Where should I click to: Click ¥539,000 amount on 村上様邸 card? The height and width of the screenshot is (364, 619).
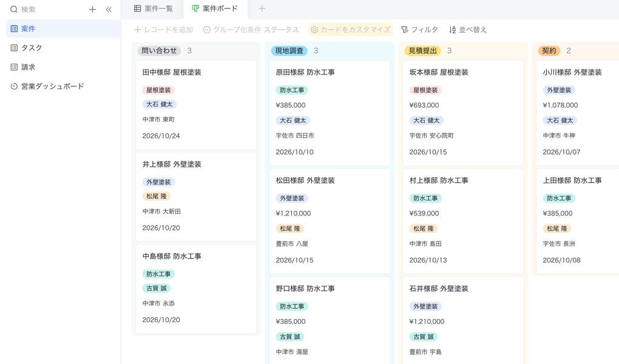point(424,213)
